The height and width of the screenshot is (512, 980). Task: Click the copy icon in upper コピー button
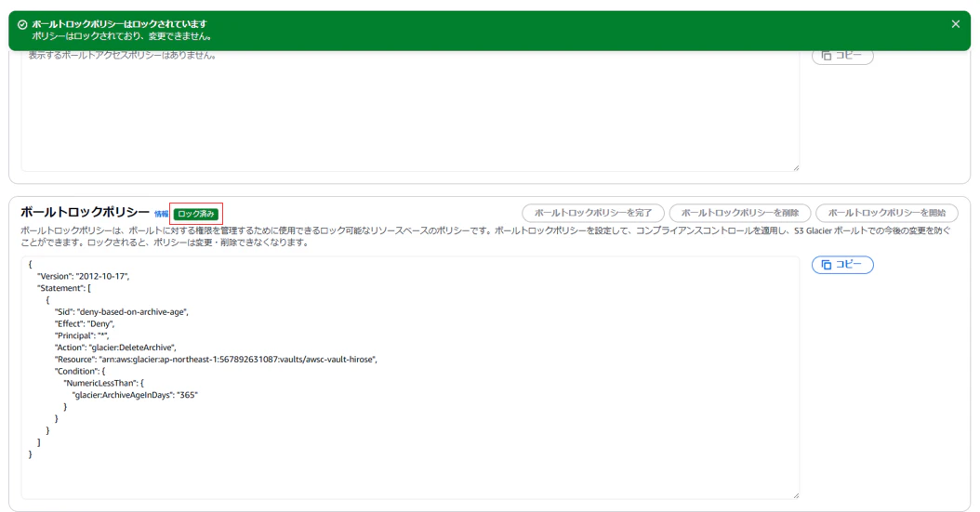[826, 56]
